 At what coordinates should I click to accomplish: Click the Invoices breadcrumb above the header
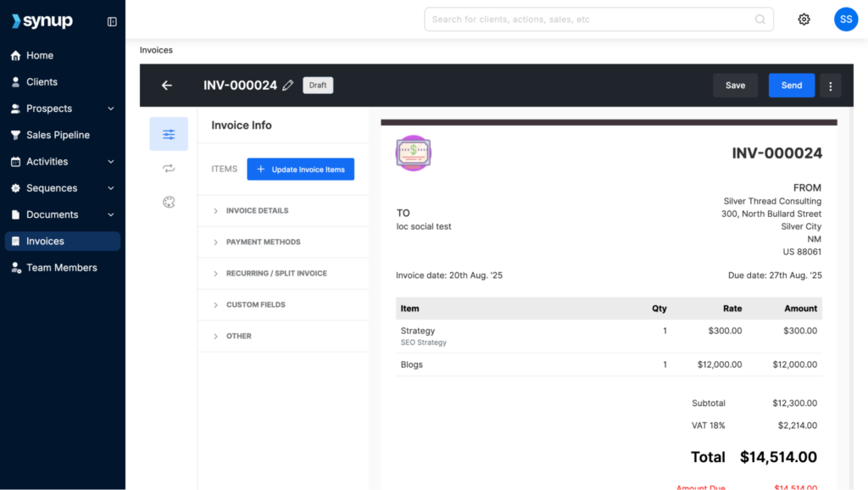(156, 50)
